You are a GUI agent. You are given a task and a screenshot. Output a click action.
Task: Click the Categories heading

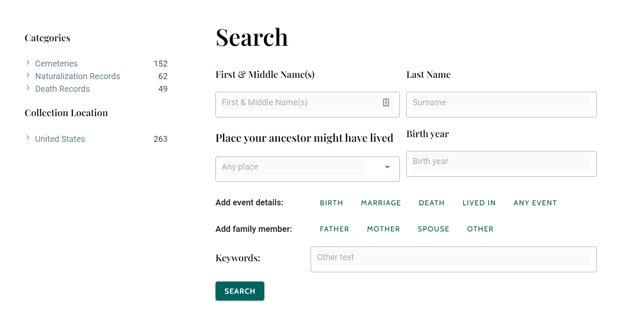pyautogui.click(x=48, y=38)
